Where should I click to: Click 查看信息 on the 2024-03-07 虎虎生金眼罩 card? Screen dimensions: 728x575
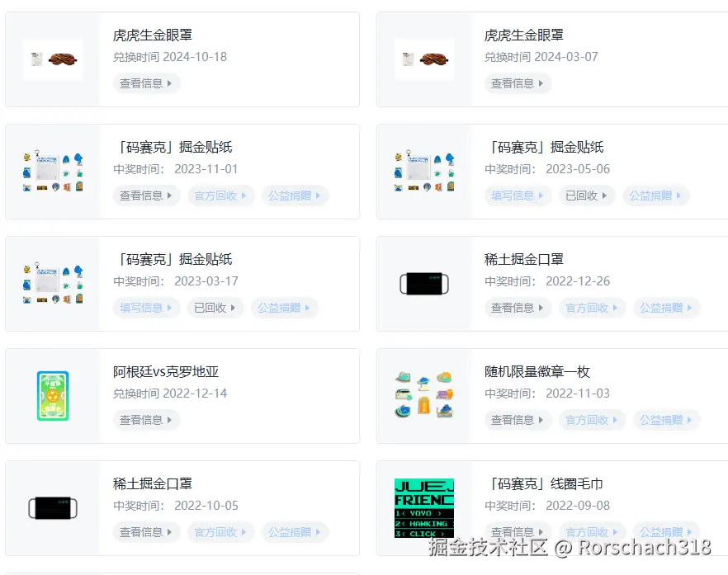[518, 83]
